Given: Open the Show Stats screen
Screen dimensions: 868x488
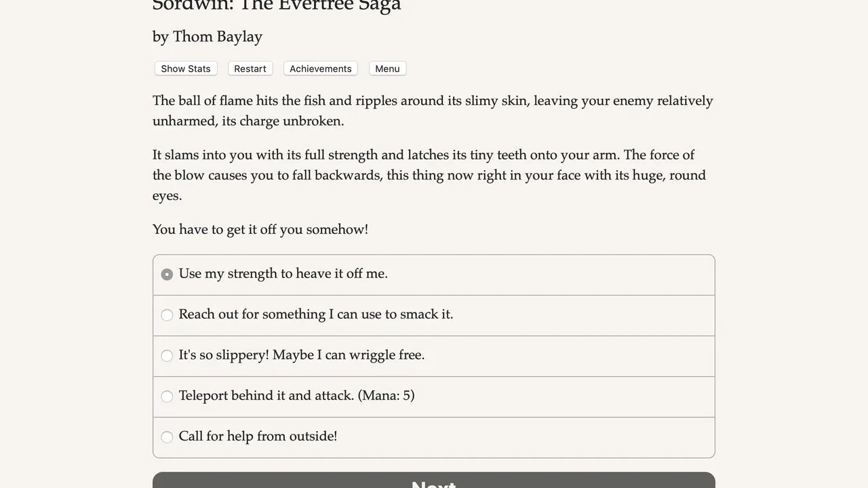Looking at the screenshot, I should coord(186,68).
